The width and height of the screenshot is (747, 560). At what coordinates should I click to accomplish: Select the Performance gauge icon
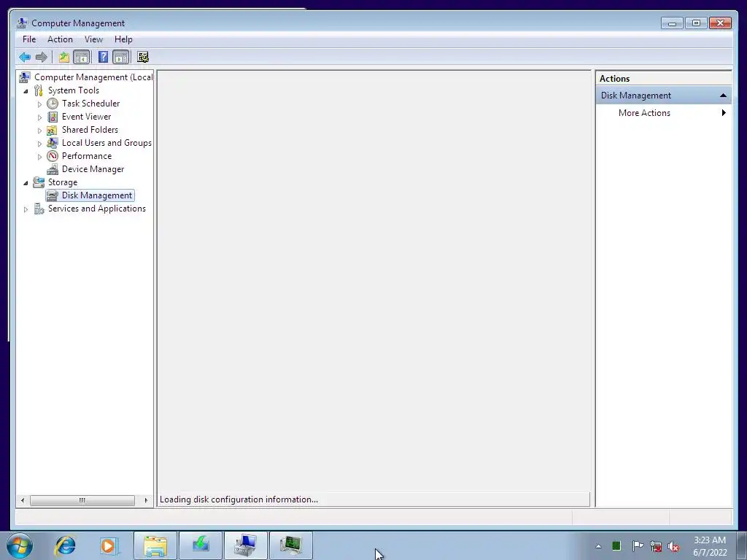coord(53,156)
